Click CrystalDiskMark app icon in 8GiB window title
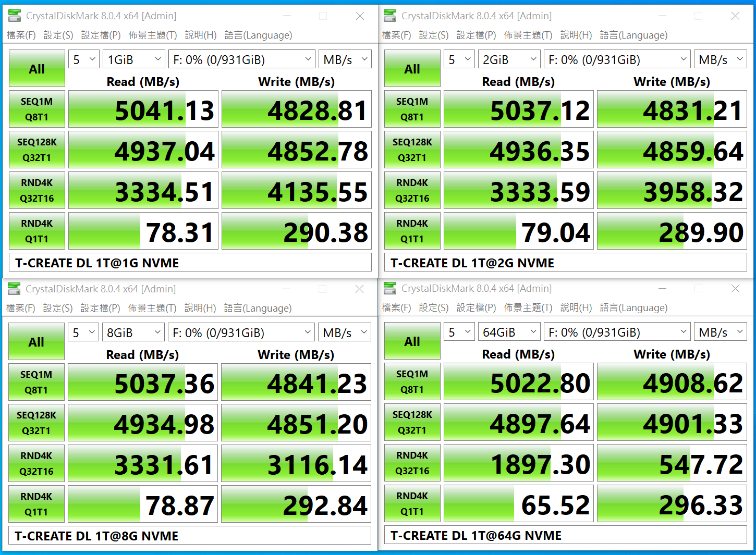This screenshot has height=555, width=756. click(14, 289)
